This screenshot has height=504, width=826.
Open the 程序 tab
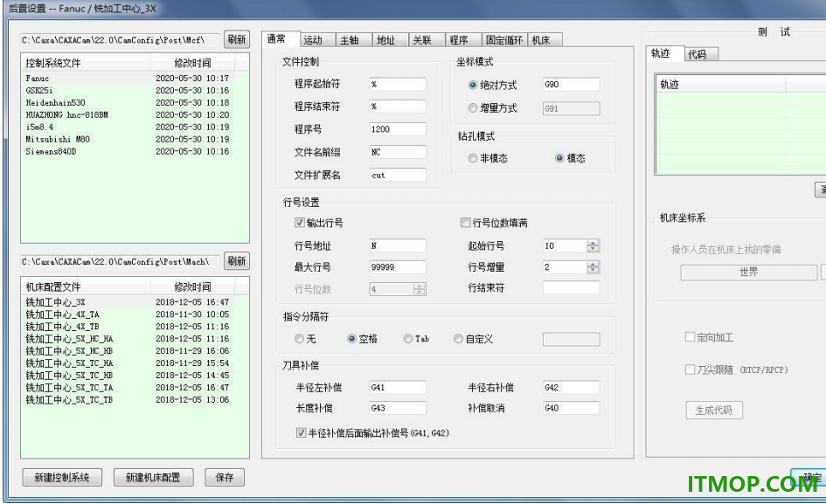463,40
